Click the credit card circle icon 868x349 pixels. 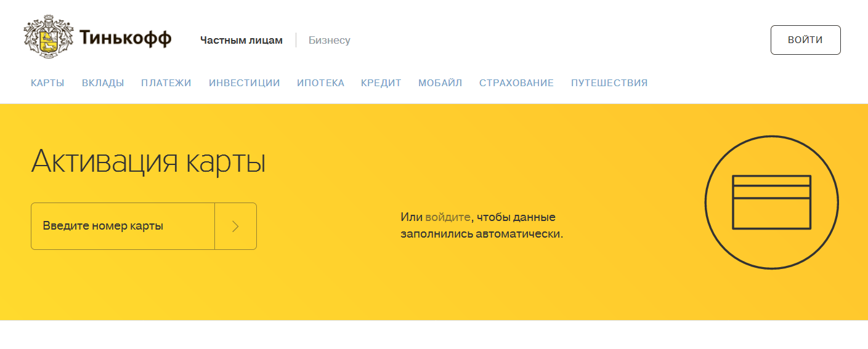point(771,202)
